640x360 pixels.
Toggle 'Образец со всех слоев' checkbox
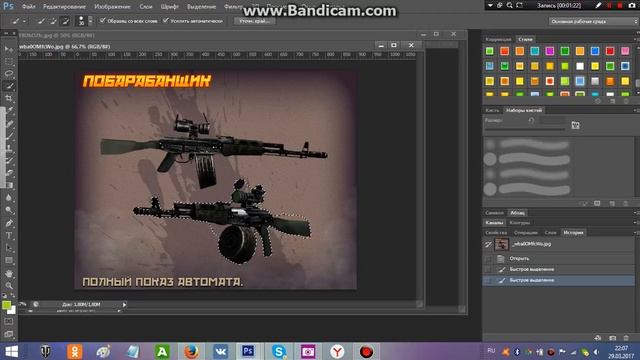[x=102, y=20]
